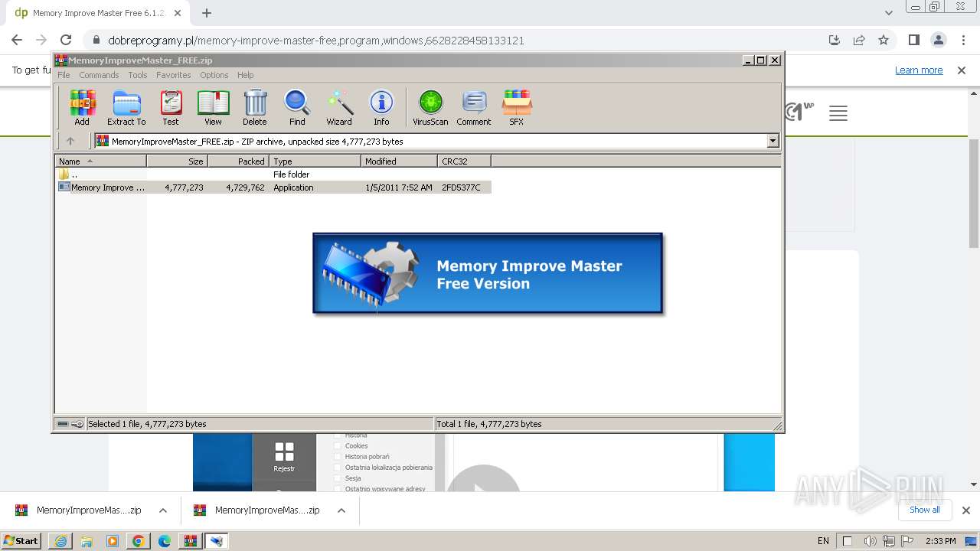Open Internet Explorer from taskbar
This screenshot has height=551, width=980.
tap(60, 541)
